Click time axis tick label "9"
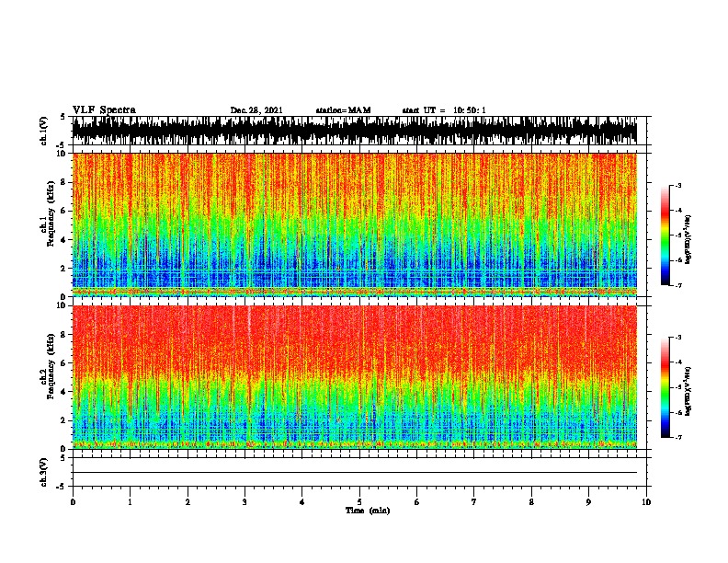Screen dimensions: 728x563 click(588, 502)
